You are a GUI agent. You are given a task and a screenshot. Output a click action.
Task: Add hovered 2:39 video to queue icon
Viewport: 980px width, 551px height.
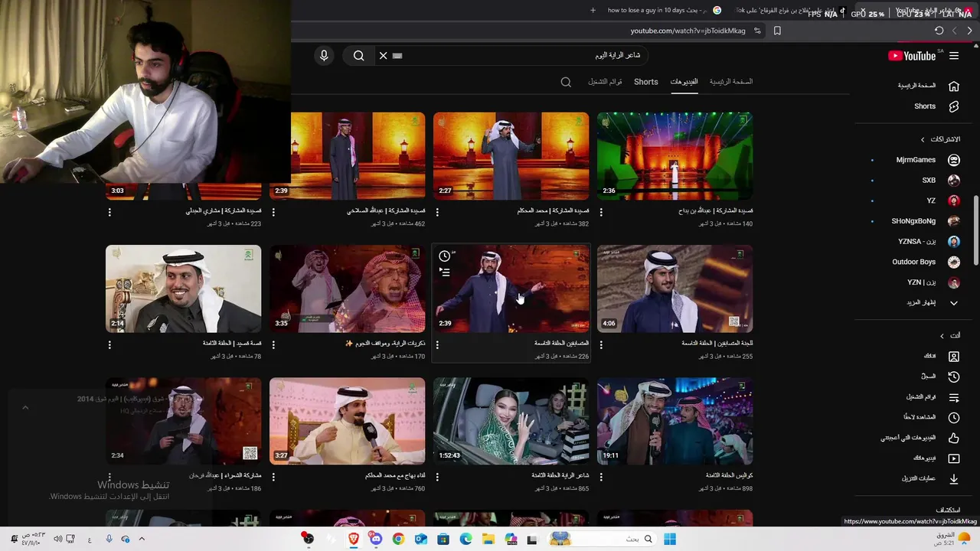[445, 272]
